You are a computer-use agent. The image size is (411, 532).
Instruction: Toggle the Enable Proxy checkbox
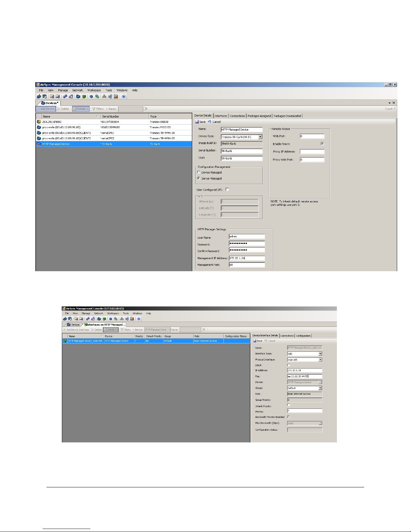pyautogui.click(x=322, y=144)
